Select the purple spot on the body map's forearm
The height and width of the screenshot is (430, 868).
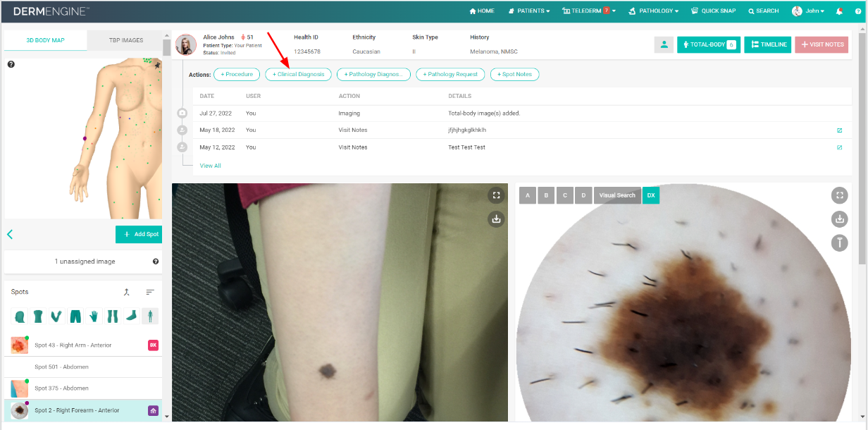click(85, 139)
